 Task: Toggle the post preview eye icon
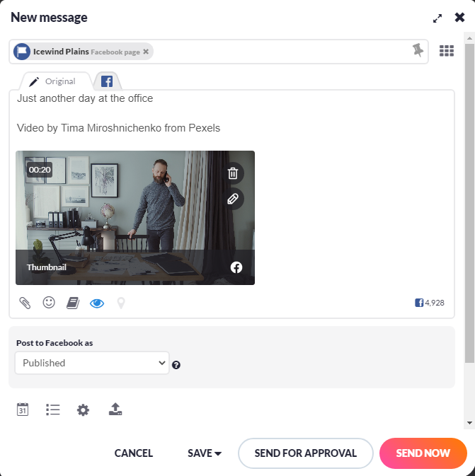coord(97,303)
